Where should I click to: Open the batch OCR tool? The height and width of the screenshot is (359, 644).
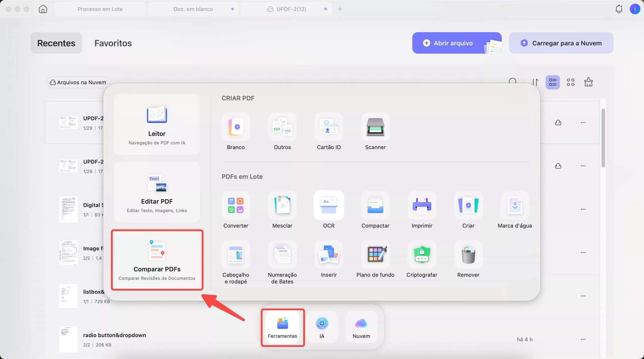tap(329, 205)
